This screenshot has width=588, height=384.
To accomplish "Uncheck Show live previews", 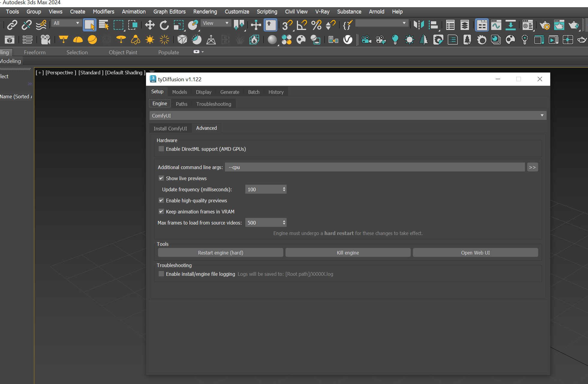I will pos(161,178).
